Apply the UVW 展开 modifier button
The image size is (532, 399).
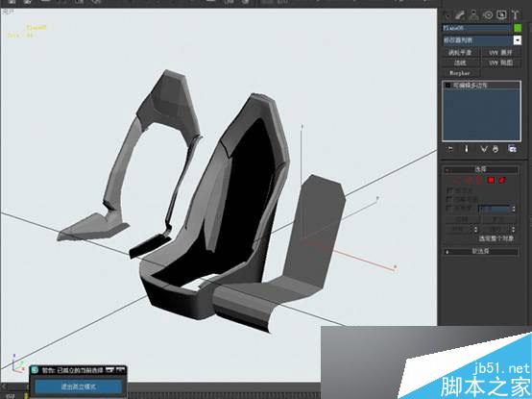[x=500, y=53]
